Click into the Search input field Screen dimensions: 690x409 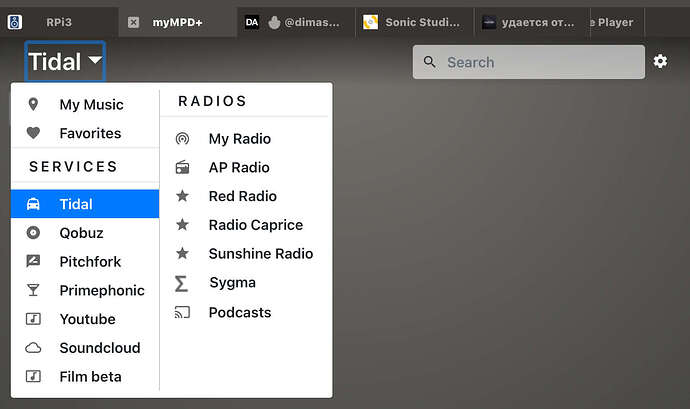(529, 62)
